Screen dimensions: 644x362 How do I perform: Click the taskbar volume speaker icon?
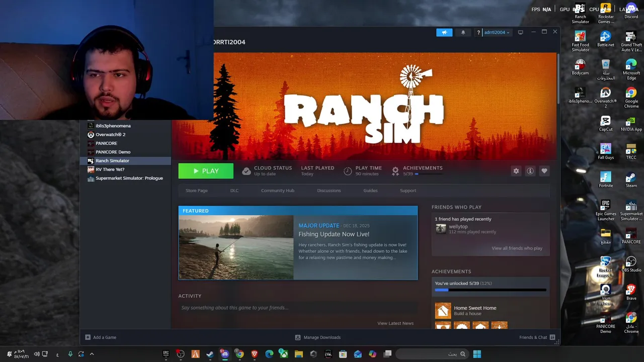tap(37, 354)
